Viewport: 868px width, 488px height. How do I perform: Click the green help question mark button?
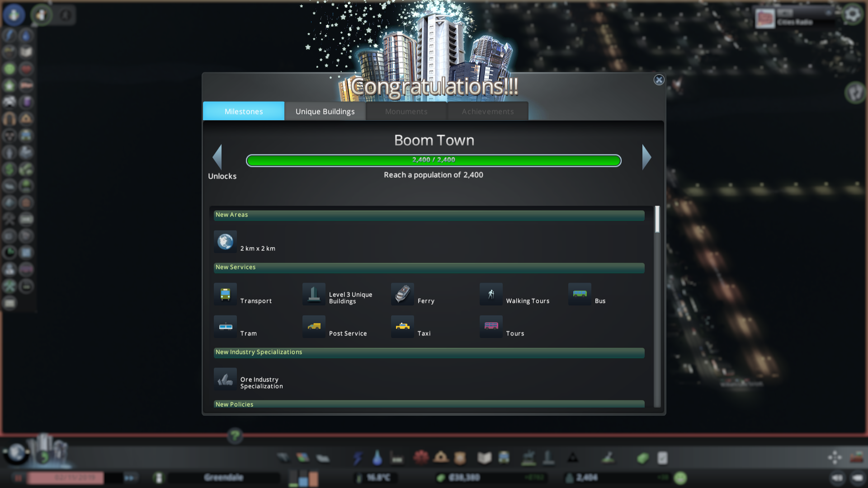coord(235,436)
